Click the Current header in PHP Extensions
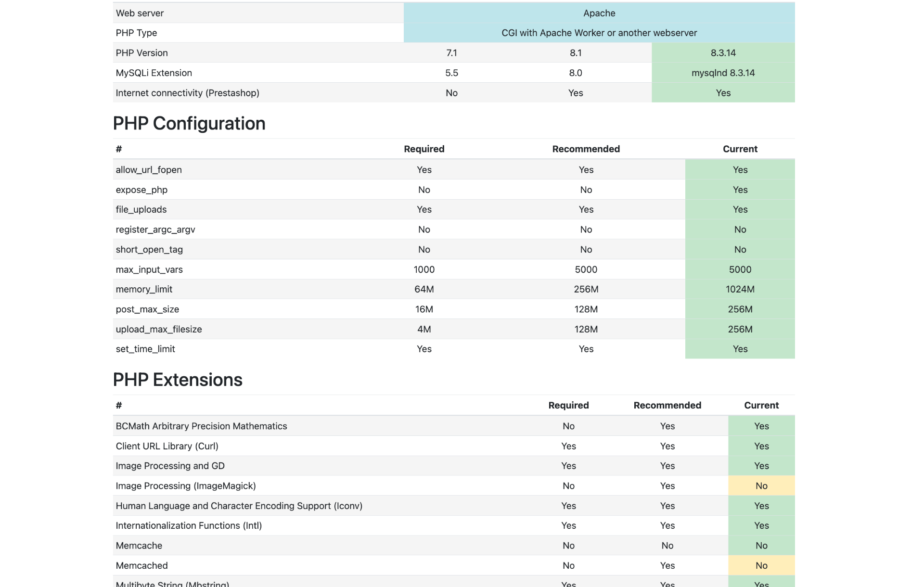Image resolution: width=924 pixels, height=587 pixels. click(761, 406)
